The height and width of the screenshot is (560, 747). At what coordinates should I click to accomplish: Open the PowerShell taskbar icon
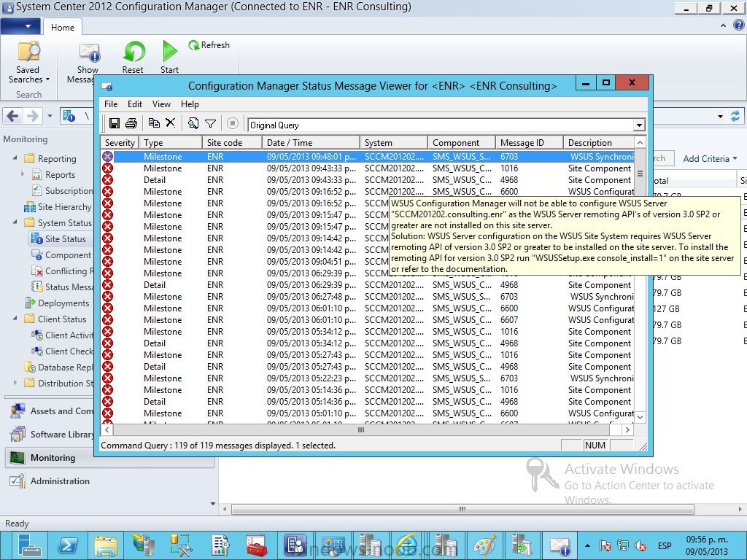(x=68, y=545)
